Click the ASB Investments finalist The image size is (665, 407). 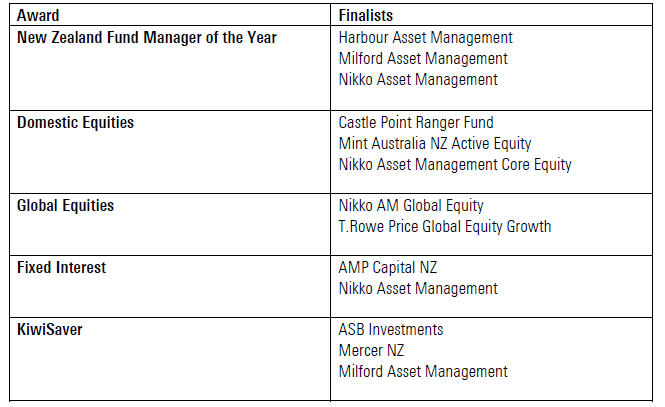click(x=391, y=330)
